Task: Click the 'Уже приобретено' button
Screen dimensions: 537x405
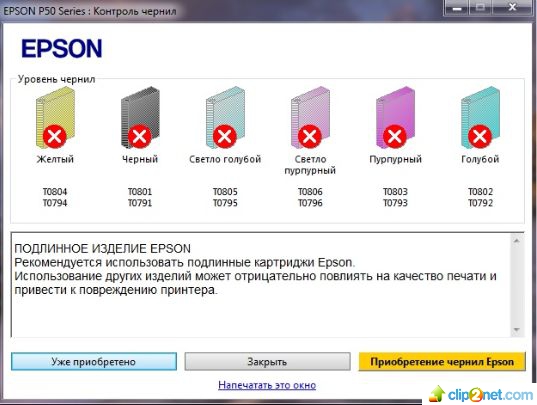Action: pyautogui.click(x=94, y=362)
